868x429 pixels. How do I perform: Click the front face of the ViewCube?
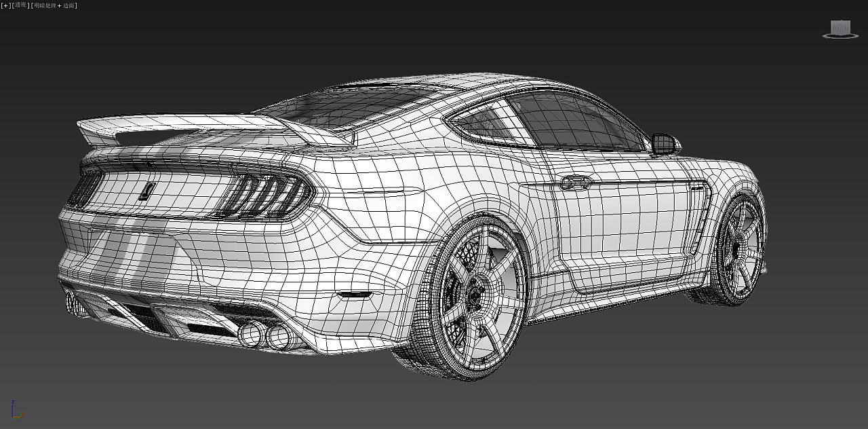(x=840, y=27)
